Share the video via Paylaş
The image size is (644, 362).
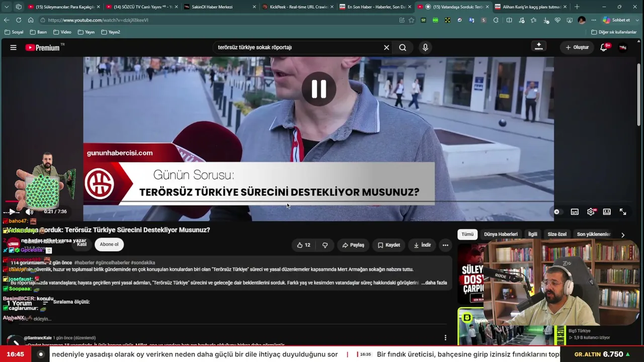point(353,245)
